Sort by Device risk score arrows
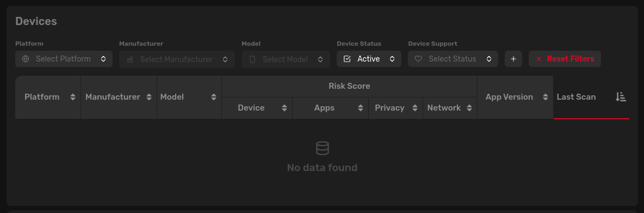 [x=284, y=108]
